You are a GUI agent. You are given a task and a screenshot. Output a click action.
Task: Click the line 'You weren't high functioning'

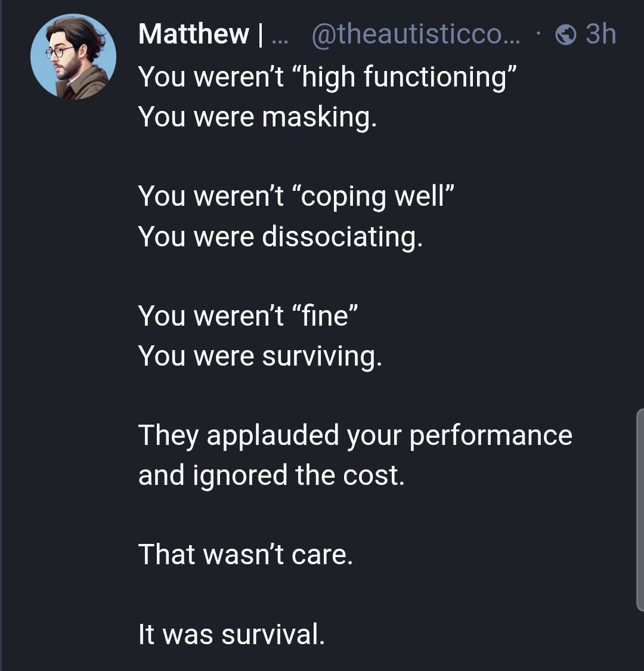327,77
